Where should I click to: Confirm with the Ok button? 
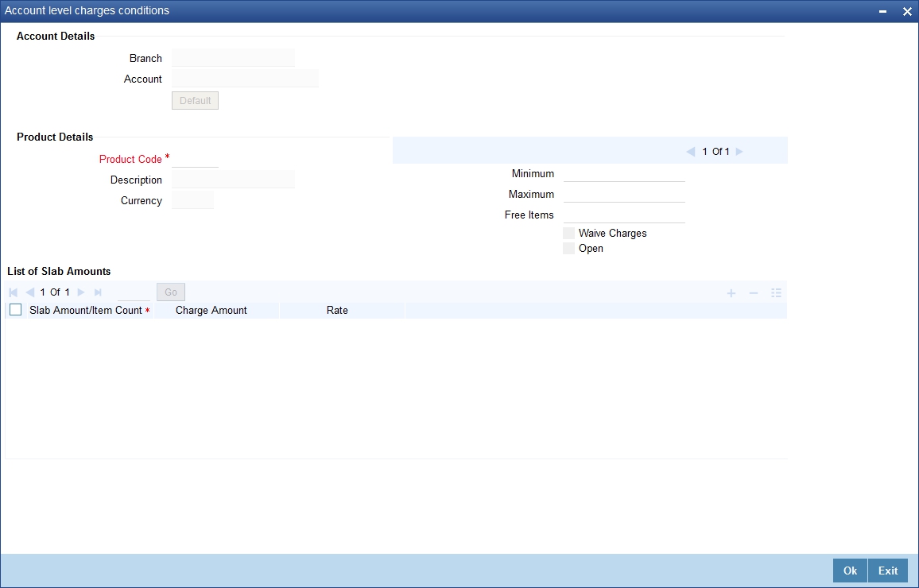(x=850, y=571)
